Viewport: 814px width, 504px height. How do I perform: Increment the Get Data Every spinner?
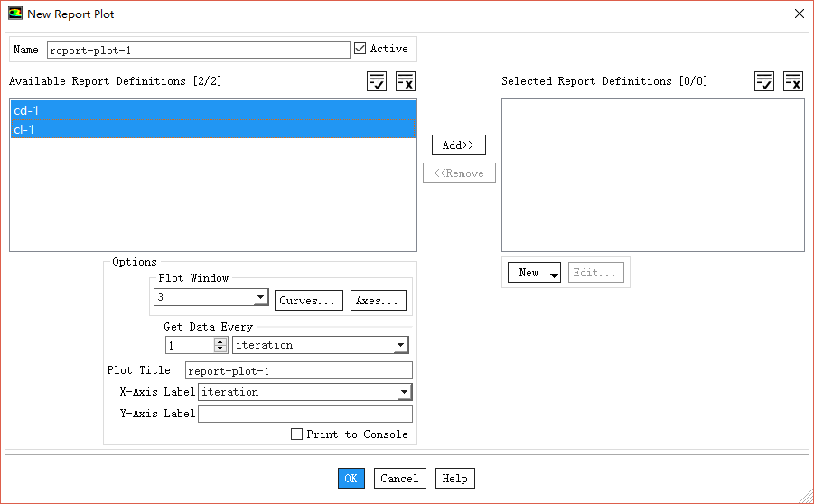(220, 341)
